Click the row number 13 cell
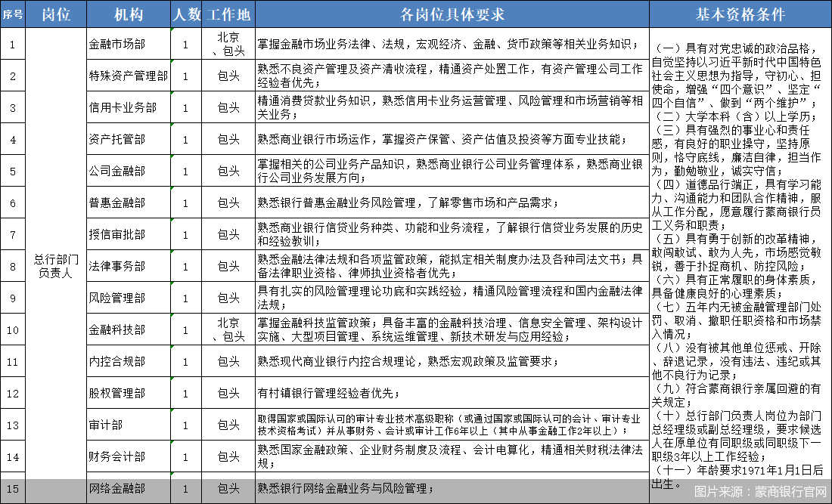Viewport: 832px width, 504px height. pyautogui.click(x=13, y=425)
